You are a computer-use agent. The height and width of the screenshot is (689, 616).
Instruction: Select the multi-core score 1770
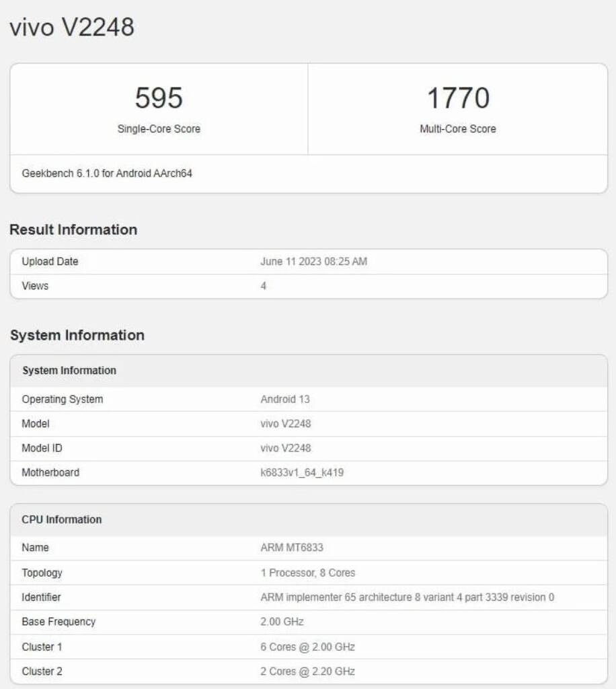[x=458, y=98]
